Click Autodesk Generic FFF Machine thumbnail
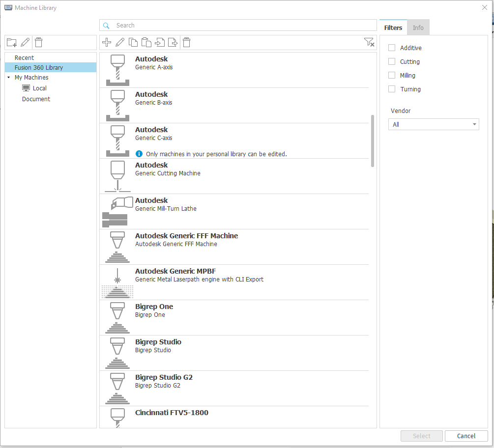Screen dimensions: 494x448 click(117, 247)
